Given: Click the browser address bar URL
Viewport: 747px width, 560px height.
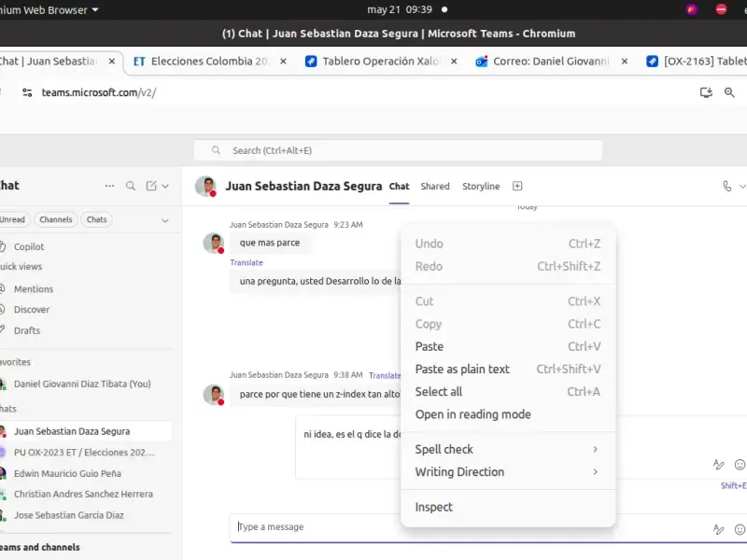Looking at the screenshot, I should tap(99, 92).
